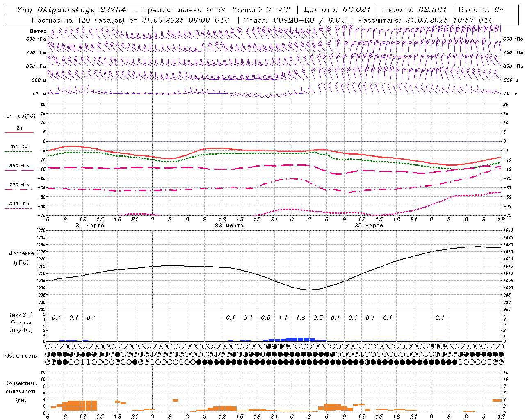Click the 'Ветер' wind panel label
Screen dimensions: 525x420
[38, 31]
